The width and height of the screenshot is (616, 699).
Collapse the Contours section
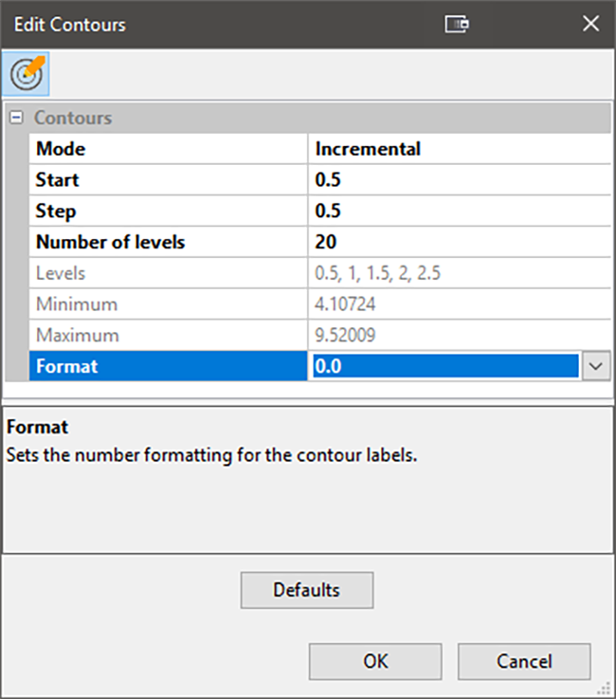click(x=15, y=119)
